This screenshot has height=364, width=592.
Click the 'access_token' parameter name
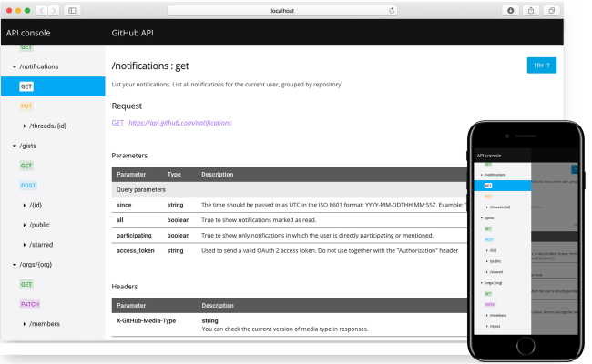(x=135, y=250)
